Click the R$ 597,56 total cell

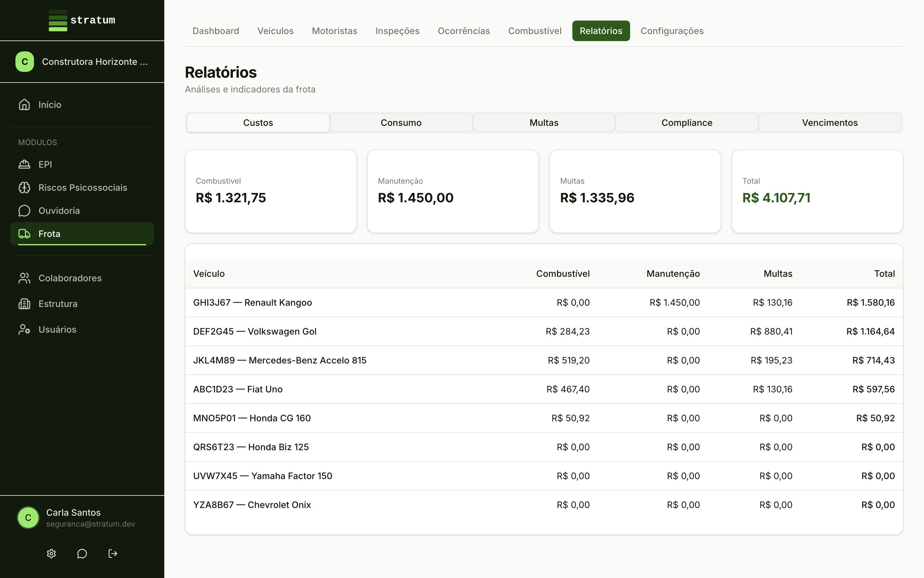point(874,389)
